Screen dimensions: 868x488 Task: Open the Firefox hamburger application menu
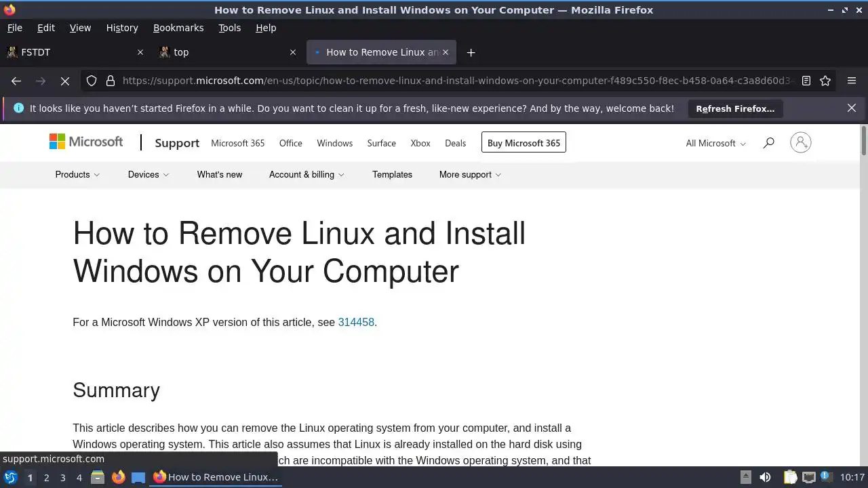[852, 81]
